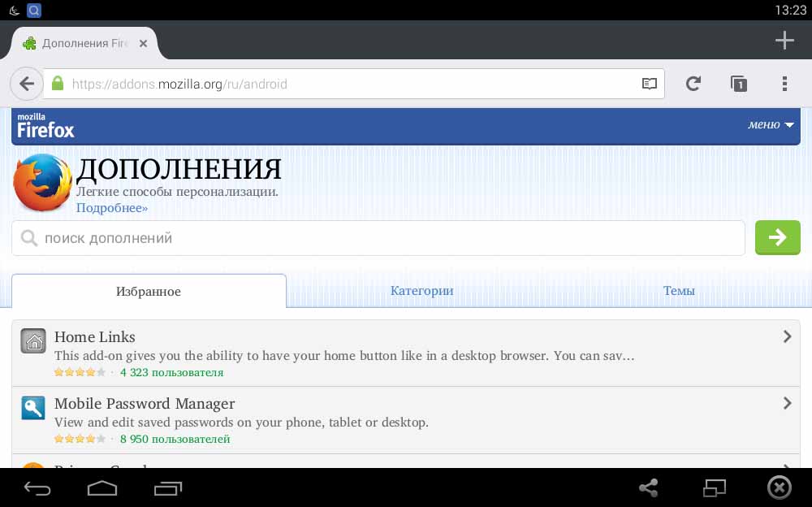Select the Дополнения Firefox browser tab

[85, 44]
